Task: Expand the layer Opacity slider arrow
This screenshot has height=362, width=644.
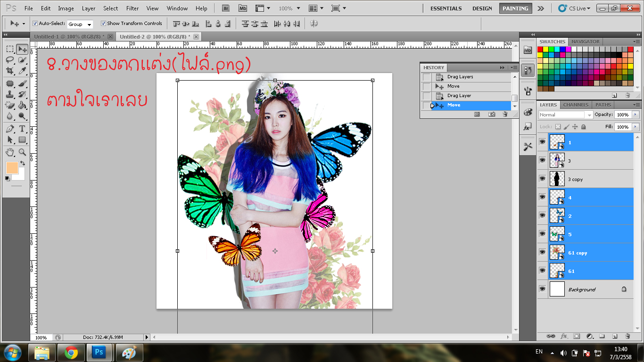Action: pos(636,115)
